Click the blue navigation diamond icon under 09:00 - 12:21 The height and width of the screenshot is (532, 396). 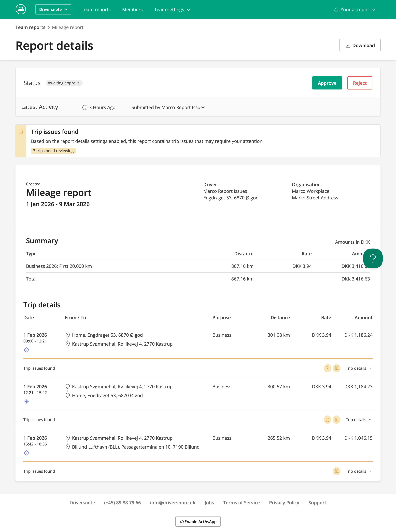point(26,350)
